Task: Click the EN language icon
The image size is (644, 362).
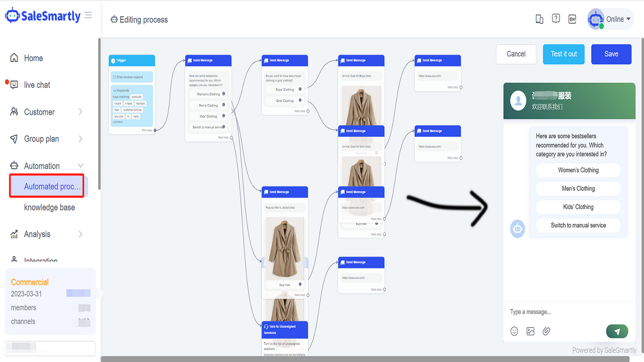Action: pos(572,19)
